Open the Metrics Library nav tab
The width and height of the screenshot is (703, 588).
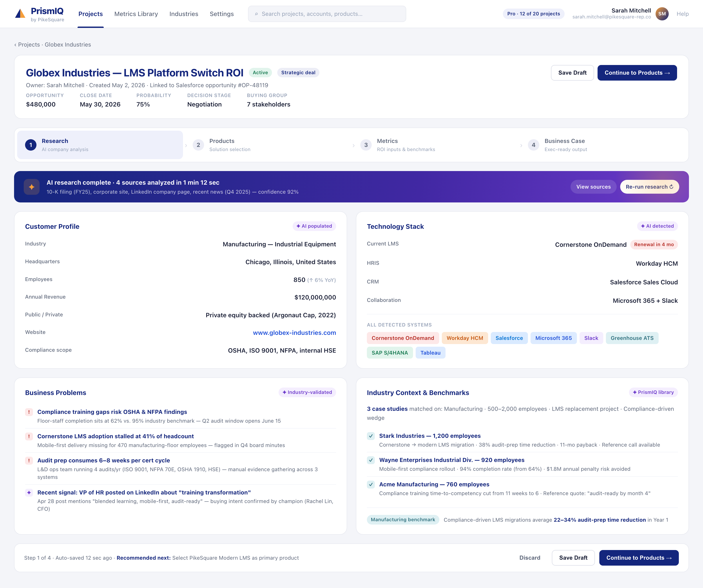tap(136, 14)
